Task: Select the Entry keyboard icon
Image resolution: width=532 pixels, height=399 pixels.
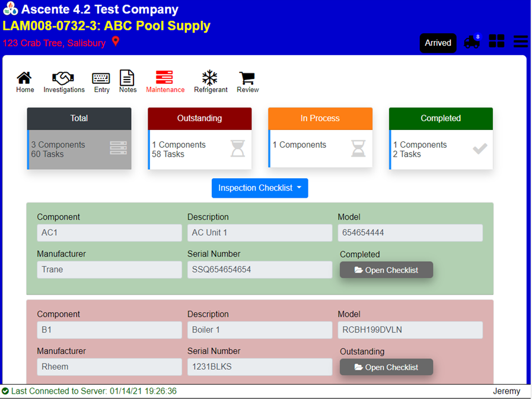Action: pos(101,78)
